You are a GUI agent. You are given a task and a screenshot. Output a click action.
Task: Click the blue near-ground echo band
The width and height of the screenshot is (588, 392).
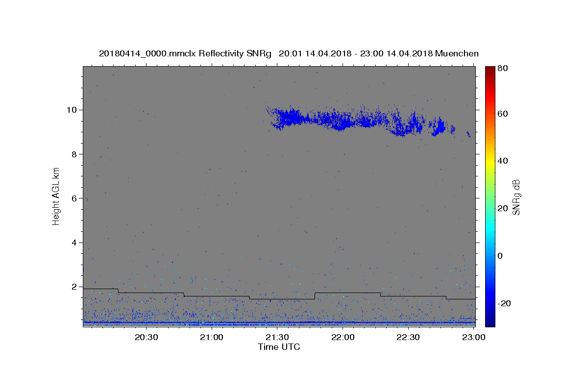point(279,322)
